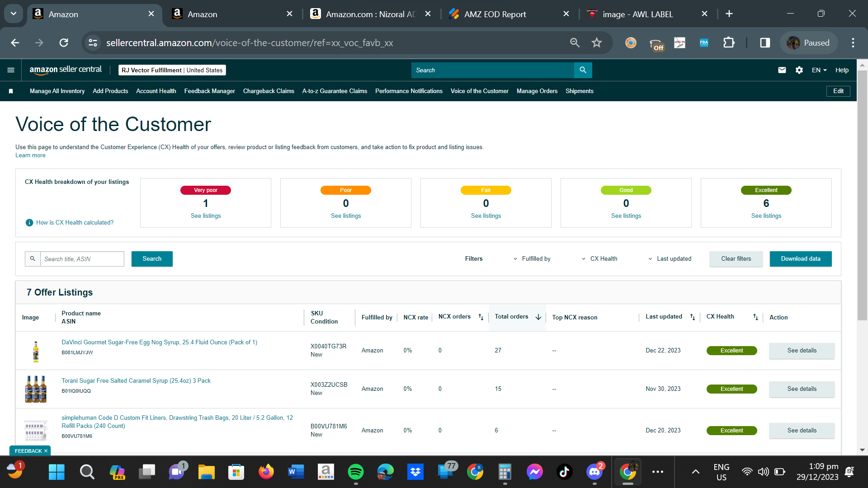Bookmark this page with the star icon
The height and width of the screenshot is (488, 868).
click(597, 43)
